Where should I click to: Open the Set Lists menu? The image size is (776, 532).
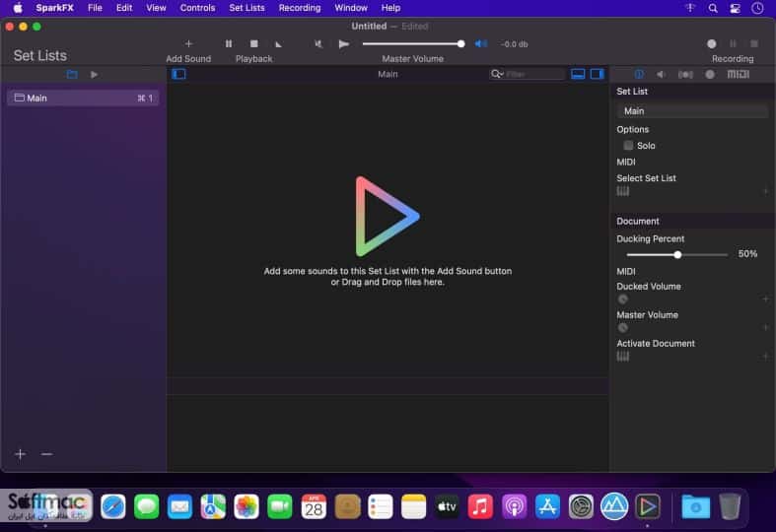click(247, 8)
